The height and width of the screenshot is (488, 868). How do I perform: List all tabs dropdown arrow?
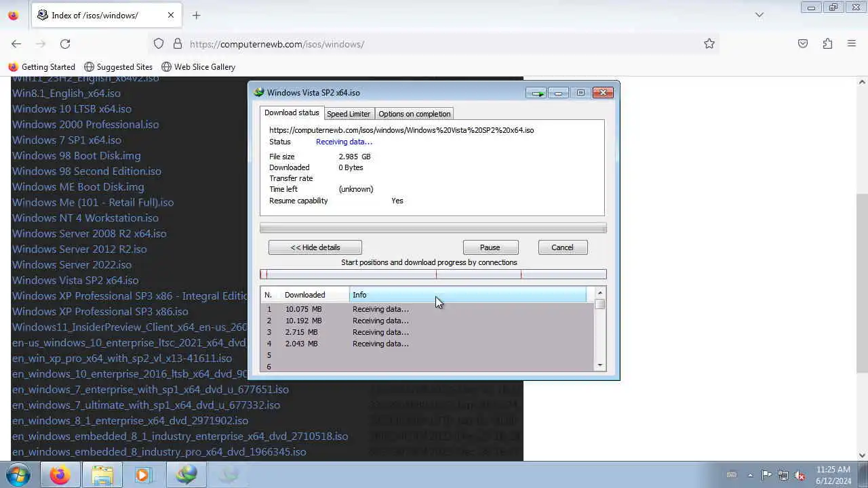point(759,15)
